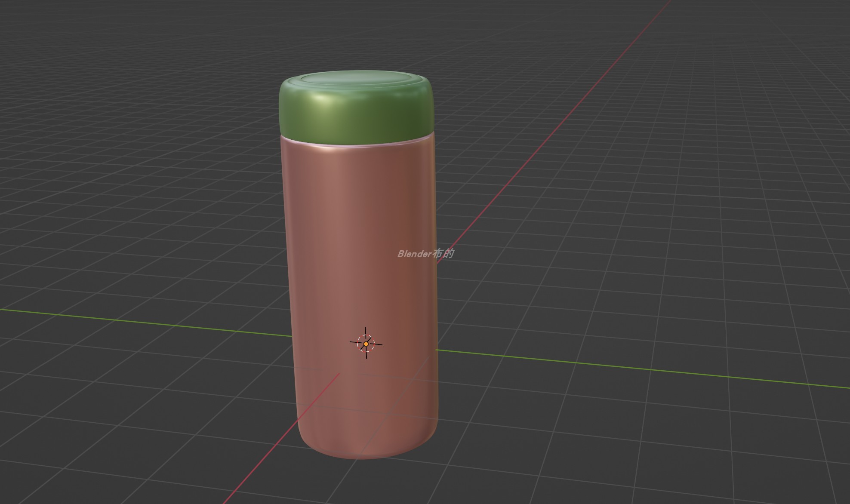The width and height of the screenshot is (850, 504).
Task: Select the green lid of the bottle
Action: tap(356, 108)
